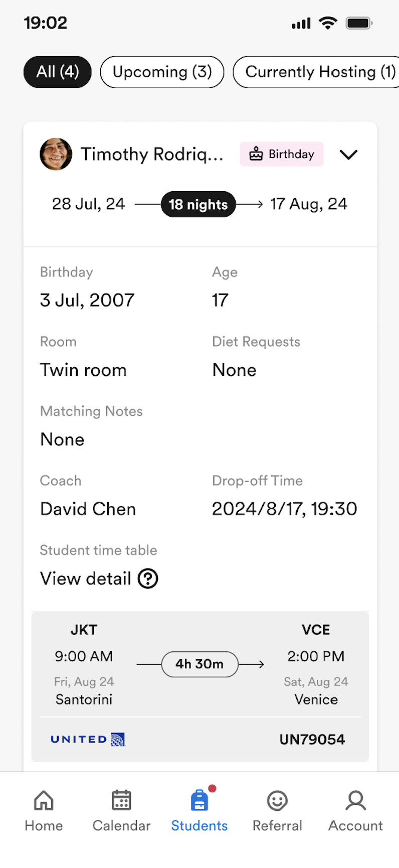Open the Referral smiley icon
The width and height of the screenshot is (399, 868).
point(277,801)
